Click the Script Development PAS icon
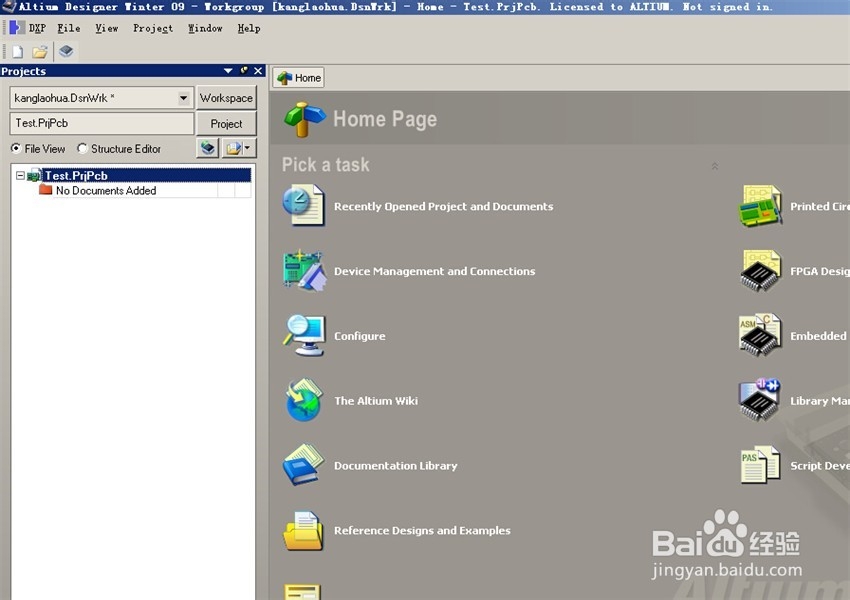 pos(761,465)
